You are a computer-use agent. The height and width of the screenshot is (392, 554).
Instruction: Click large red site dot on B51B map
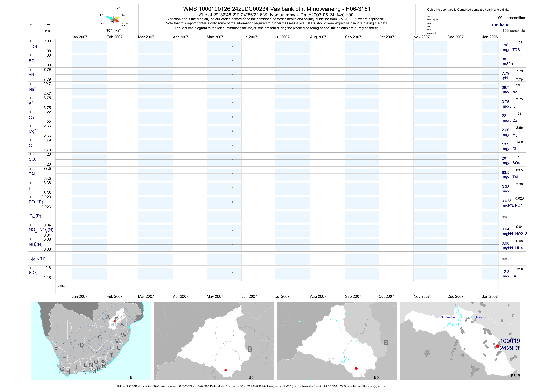[x=497, y=346]
